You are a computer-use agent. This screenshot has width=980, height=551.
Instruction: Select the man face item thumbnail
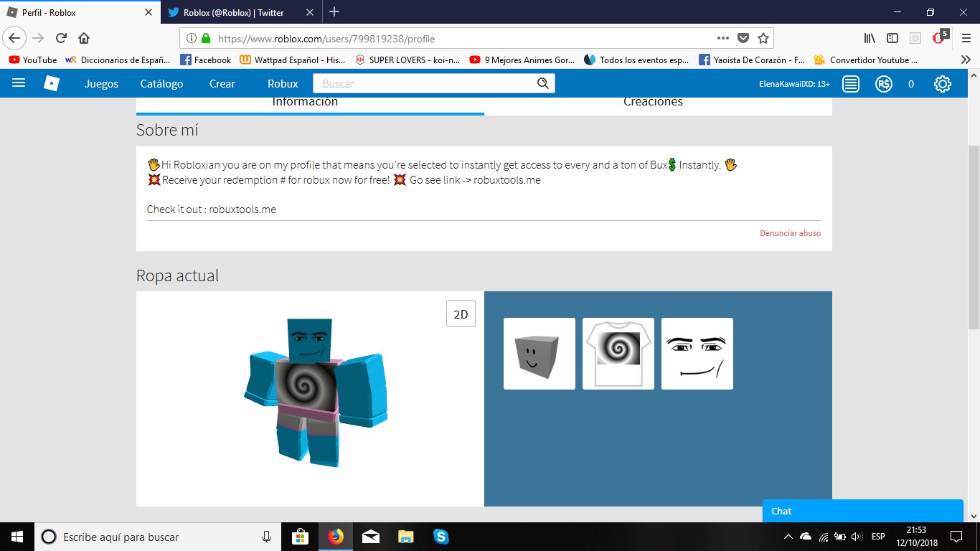click(697, 354)
